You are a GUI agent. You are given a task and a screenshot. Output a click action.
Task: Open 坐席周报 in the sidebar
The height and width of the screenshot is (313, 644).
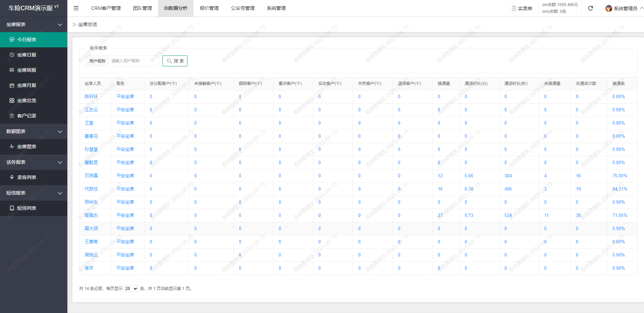point(26,70)
